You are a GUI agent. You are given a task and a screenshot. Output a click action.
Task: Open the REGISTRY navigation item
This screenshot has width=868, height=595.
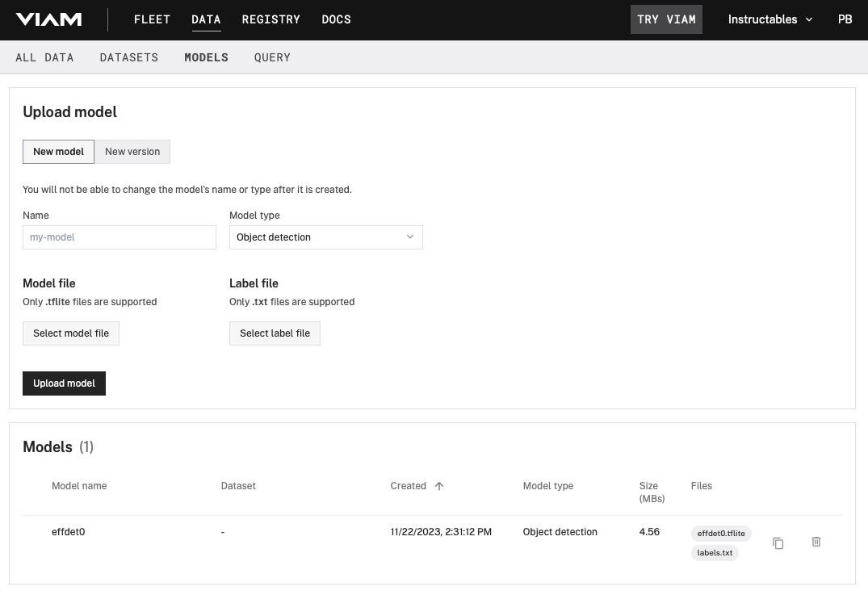pos(270,19)
